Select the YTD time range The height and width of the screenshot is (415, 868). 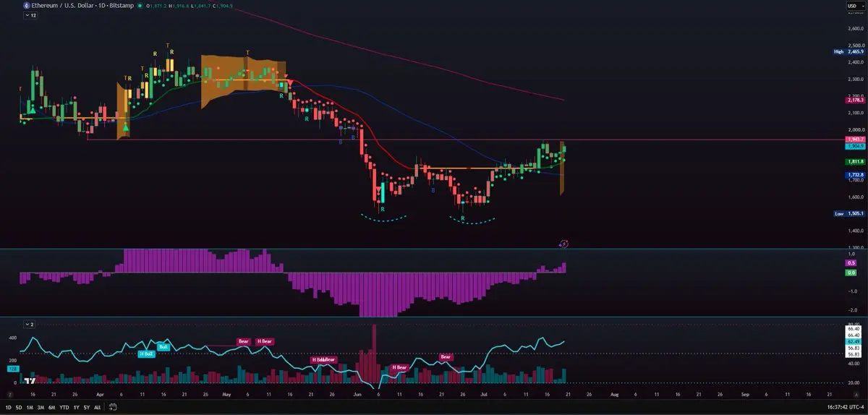(64, 407)
